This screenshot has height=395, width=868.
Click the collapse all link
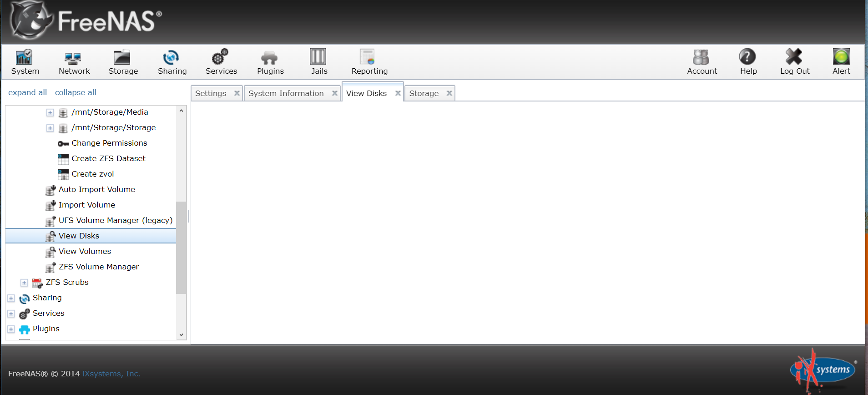[76, 92]
